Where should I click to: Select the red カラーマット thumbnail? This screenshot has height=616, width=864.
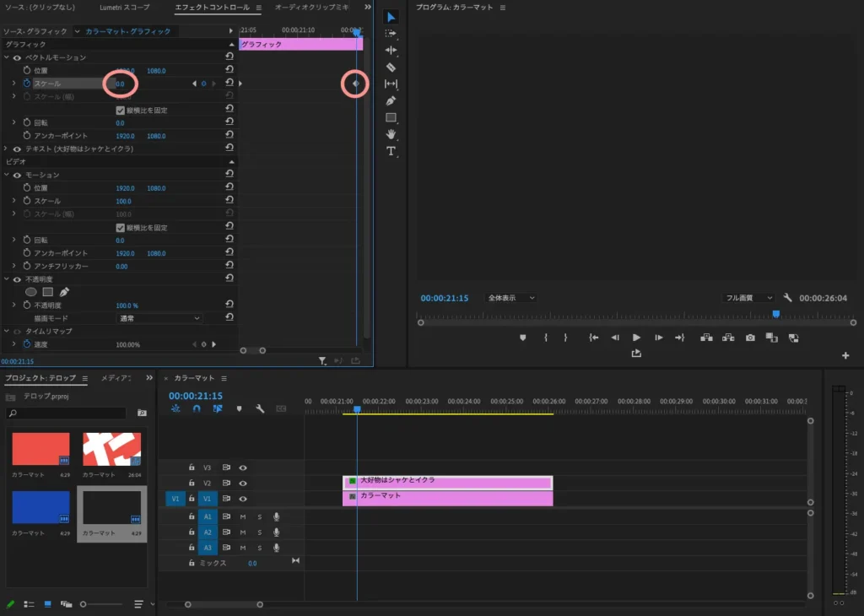pos(40,449)
